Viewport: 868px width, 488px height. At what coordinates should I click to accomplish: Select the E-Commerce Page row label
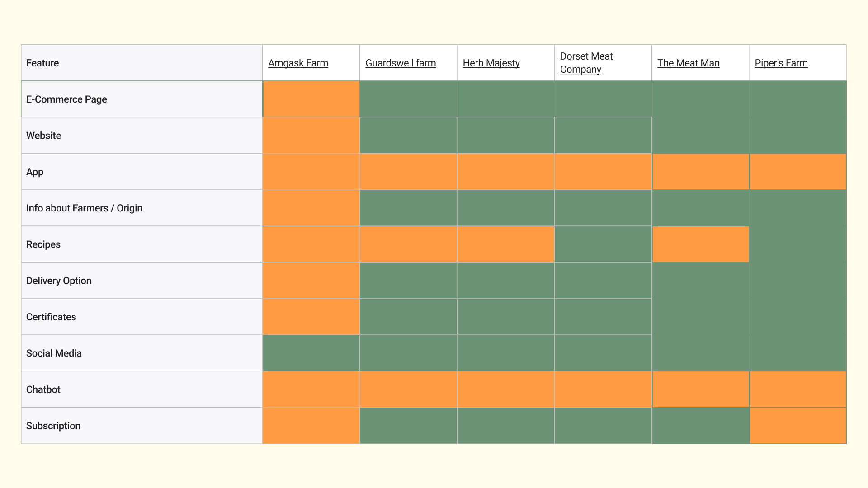(x=66, y=99)
